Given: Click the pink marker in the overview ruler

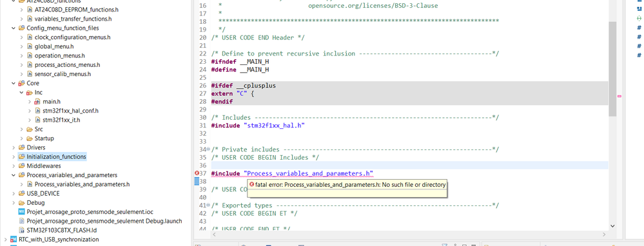Looking at the screenshot, I should click(620, 96).
